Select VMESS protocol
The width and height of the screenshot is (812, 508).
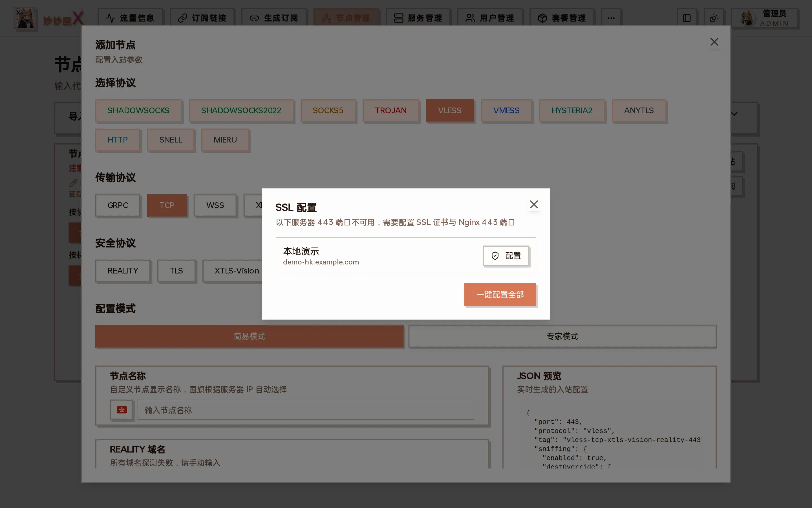(x=506, y=111)
